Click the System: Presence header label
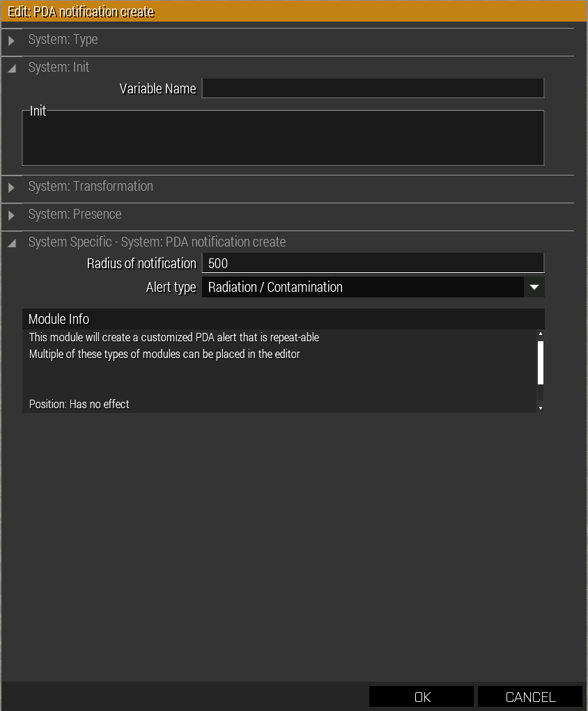The height and width of the screenshot is (711, 588). 75,214
